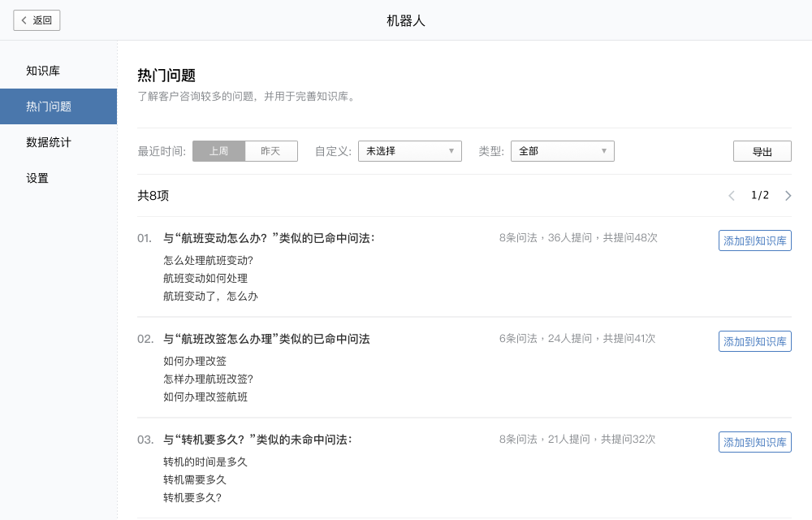The width and height of the screenshot is (812, 520).
Task: Open the 自定义 未选择 dropdown
Action: pos(409,151)
